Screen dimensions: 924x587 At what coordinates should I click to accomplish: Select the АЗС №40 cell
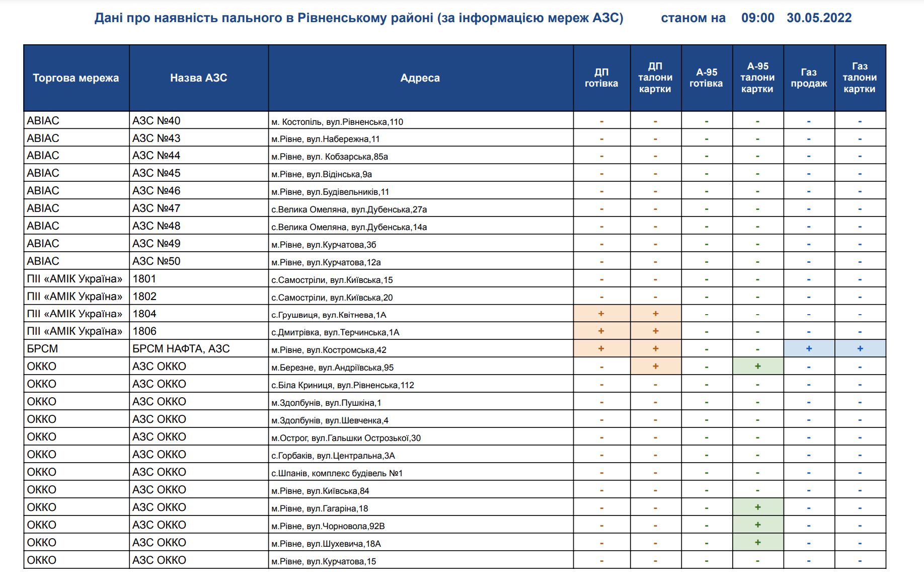(157, 121)
